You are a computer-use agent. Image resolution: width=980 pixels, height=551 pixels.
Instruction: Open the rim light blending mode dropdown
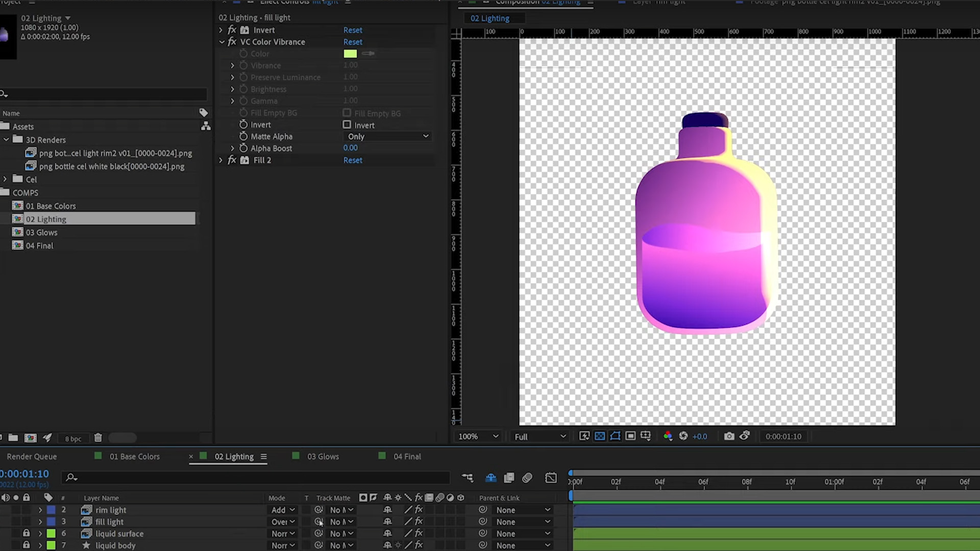coord(283,510)
